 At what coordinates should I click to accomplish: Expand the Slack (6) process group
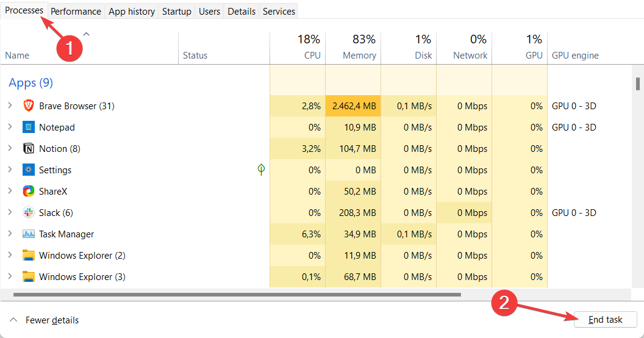10,212
